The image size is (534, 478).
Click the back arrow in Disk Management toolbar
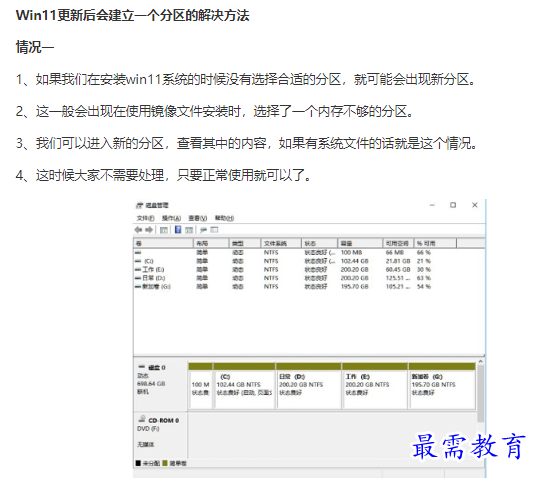[x=138, y=230]
